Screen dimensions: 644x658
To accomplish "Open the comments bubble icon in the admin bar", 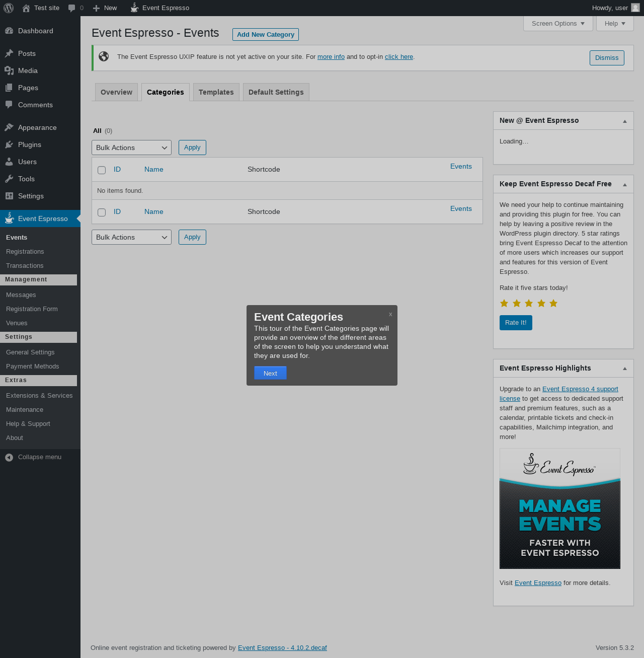I will [x=72, y=8].
